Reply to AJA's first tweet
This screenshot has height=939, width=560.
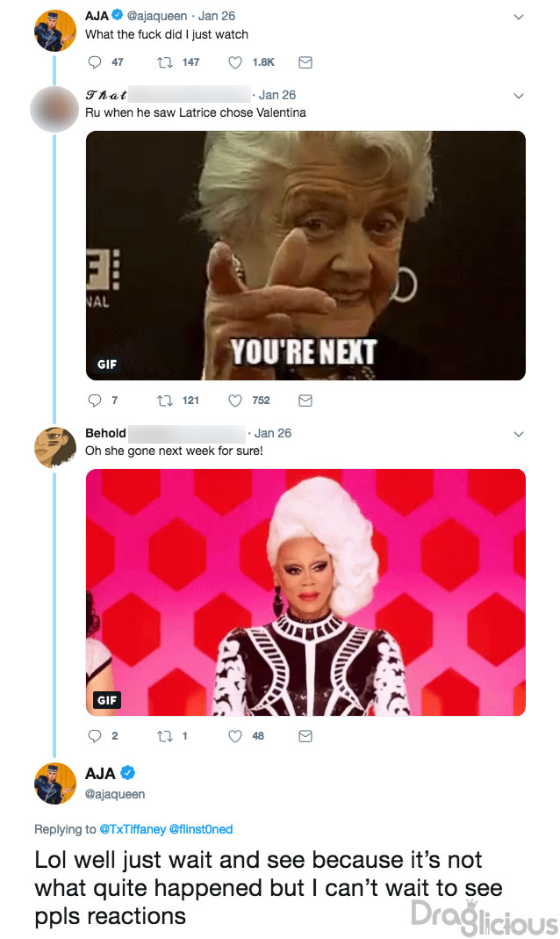[x=95, y=62]
